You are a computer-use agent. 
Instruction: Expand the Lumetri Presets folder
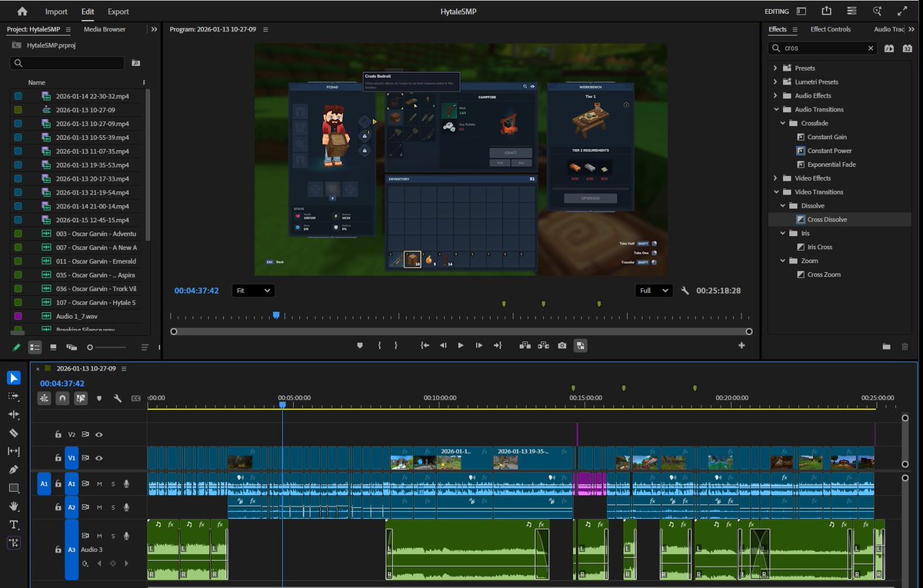(x=775, y=81)
